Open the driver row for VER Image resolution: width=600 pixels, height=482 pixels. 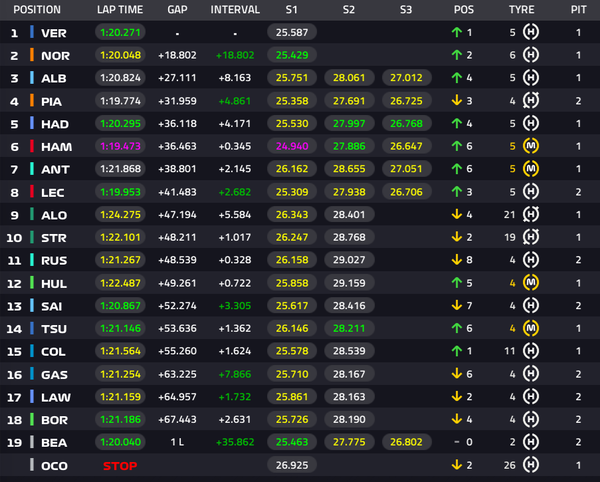pos(300,33)
